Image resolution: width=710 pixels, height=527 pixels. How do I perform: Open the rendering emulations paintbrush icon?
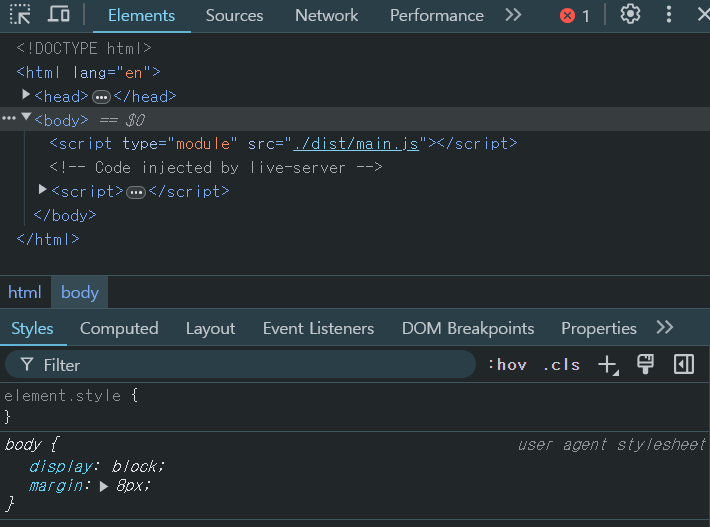tap(646, 364)
